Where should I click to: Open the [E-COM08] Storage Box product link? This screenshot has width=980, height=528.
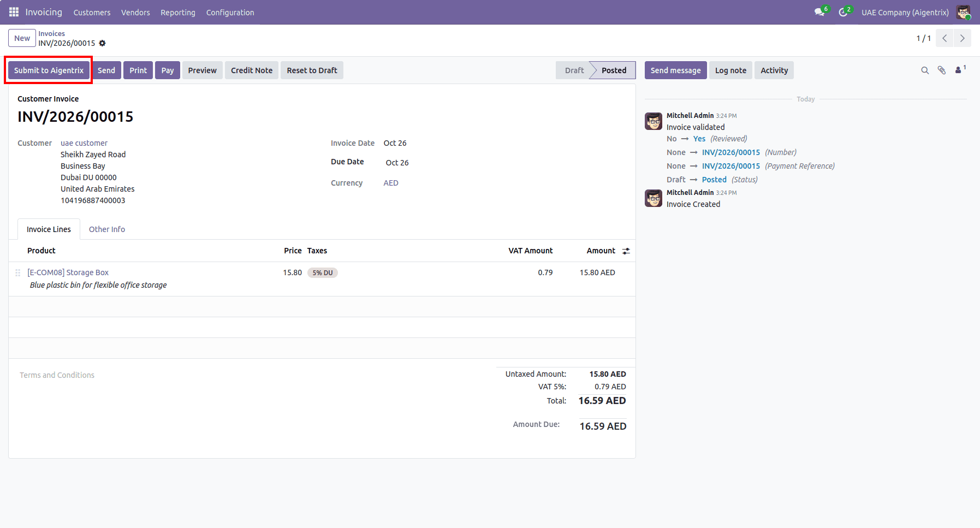click(x=68, y=272)
